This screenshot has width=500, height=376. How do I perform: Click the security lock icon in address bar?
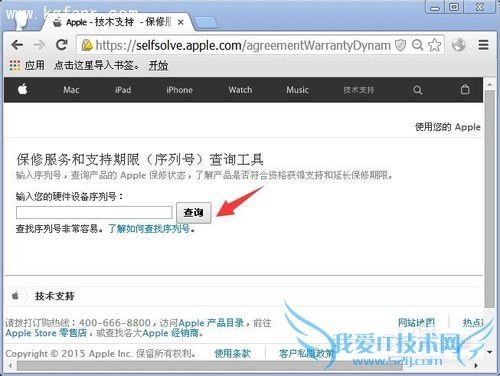pos(87,45)
